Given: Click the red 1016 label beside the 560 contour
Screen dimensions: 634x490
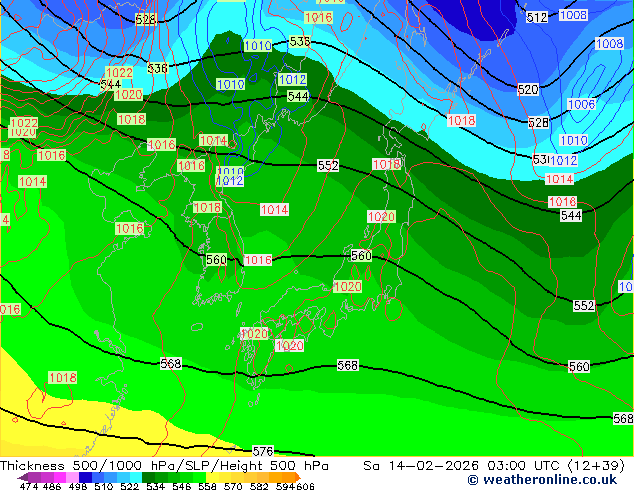Looking at the screenshot, I should point(258,260).
